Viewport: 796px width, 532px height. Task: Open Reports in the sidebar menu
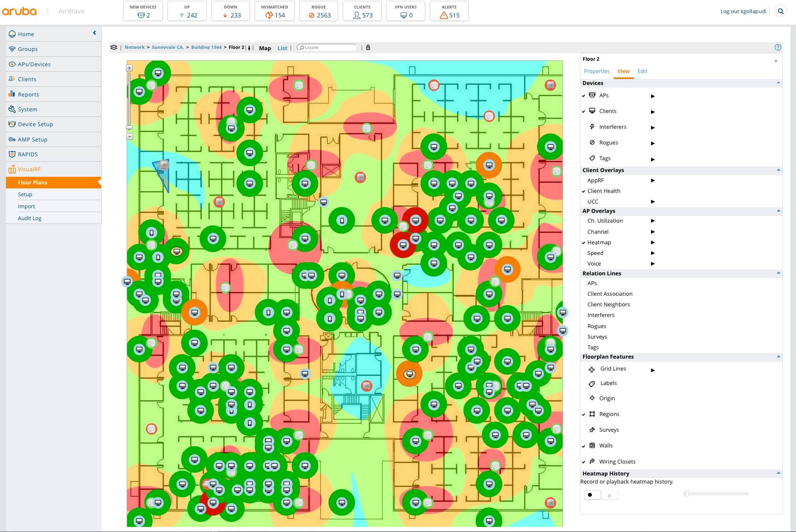click(28, 94)
